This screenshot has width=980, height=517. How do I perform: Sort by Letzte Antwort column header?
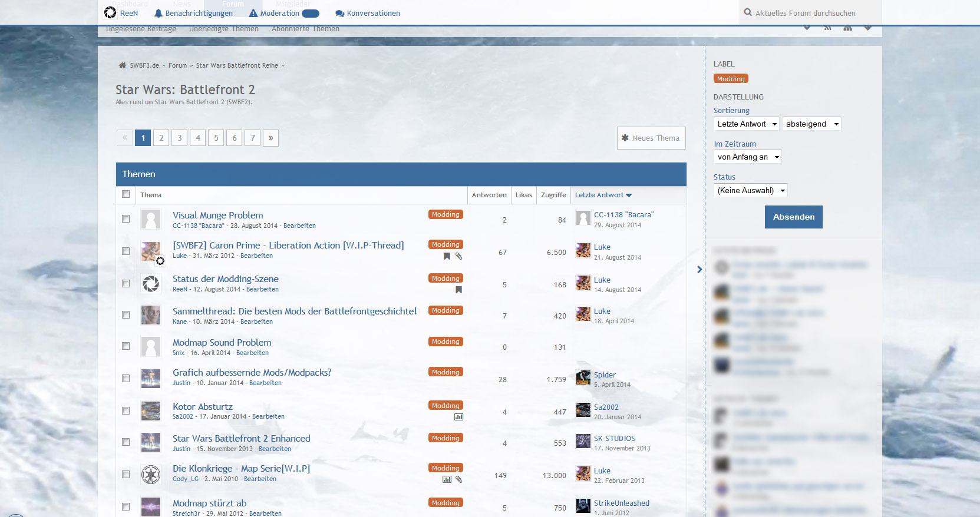tap(603, 195)
